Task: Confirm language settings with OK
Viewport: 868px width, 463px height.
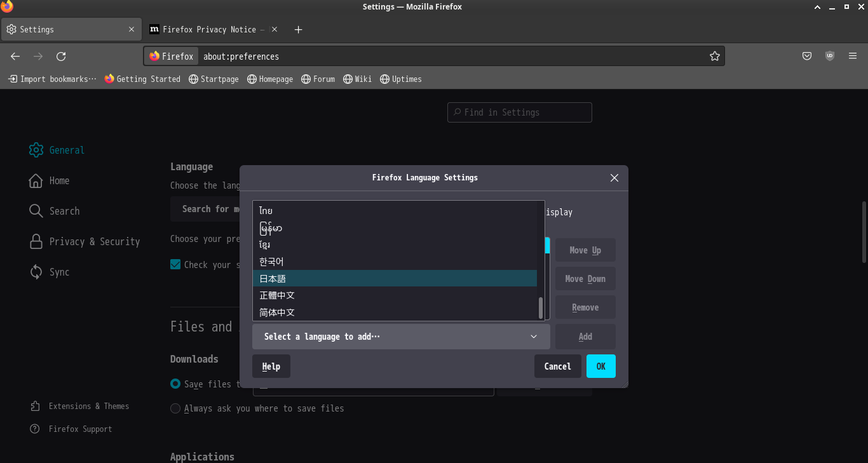Action: click(x=601, y=366)
